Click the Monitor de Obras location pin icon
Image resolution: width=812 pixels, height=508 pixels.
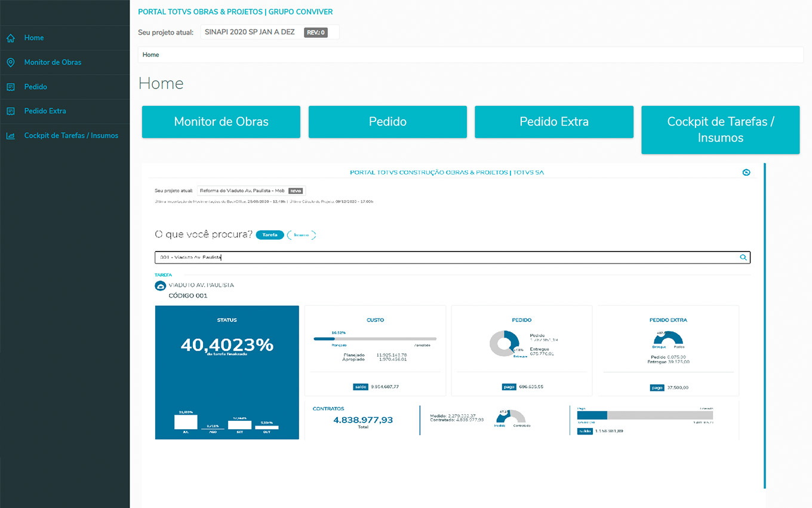tap(10, 63)
